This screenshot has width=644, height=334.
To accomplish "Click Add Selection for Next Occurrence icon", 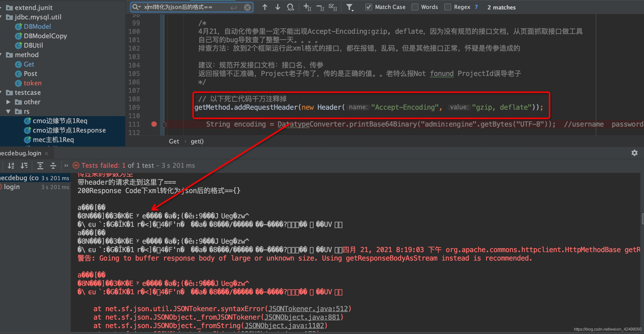I will (x=307, y=7).
